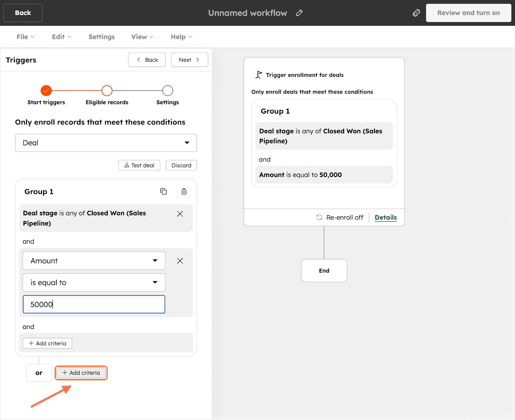Remove the Deal stage criteria
The height and width of the screenshot is (420, 515).
(x=180, y=214)
